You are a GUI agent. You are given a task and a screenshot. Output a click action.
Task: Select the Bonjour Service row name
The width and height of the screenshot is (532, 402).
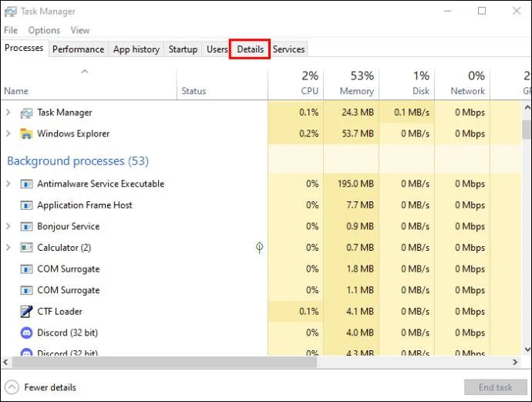click(69, 227)
